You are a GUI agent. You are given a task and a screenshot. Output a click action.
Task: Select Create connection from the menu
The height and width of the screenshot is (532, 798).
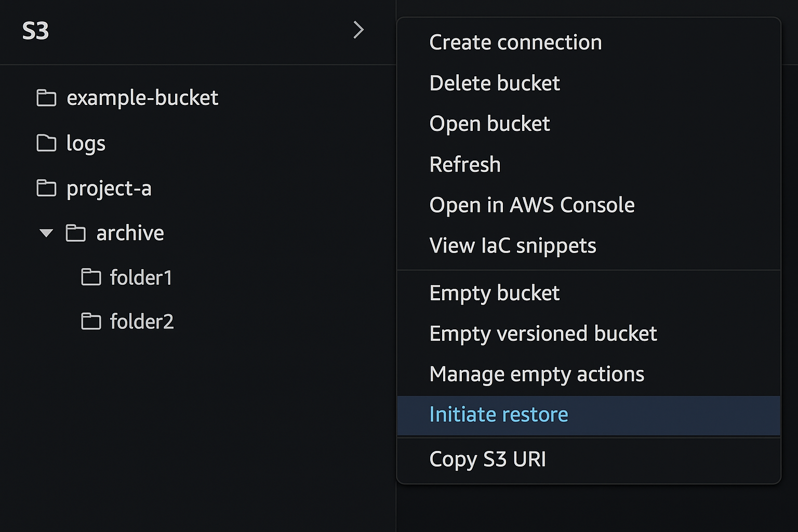click(515, 42)
